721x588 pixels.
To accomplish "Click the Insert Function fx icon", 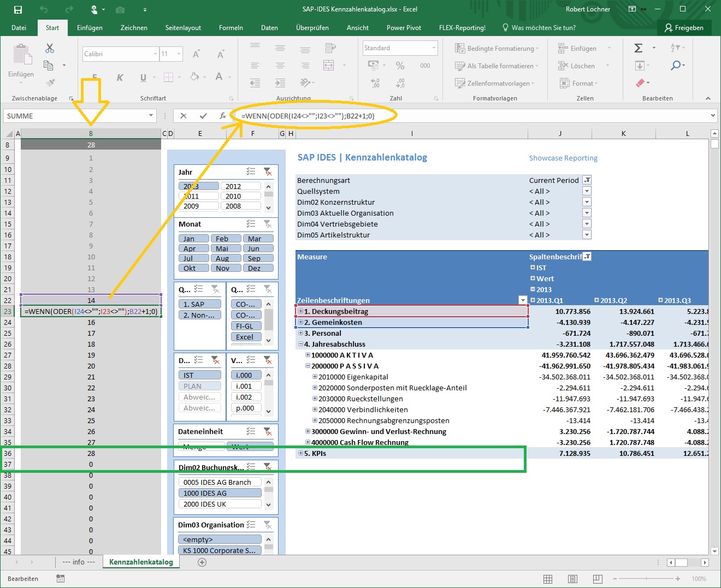I will point(223,116).
